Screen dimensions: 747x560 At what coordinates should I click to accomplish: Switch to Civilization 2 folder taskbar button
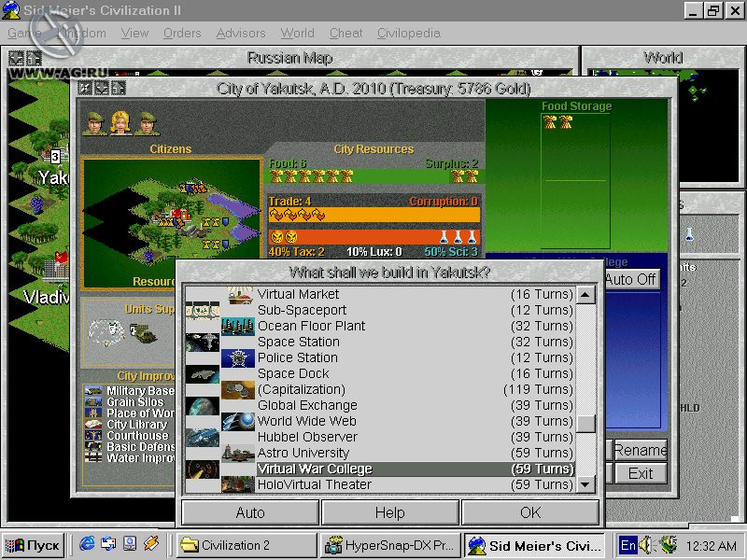tap(247, 545)
